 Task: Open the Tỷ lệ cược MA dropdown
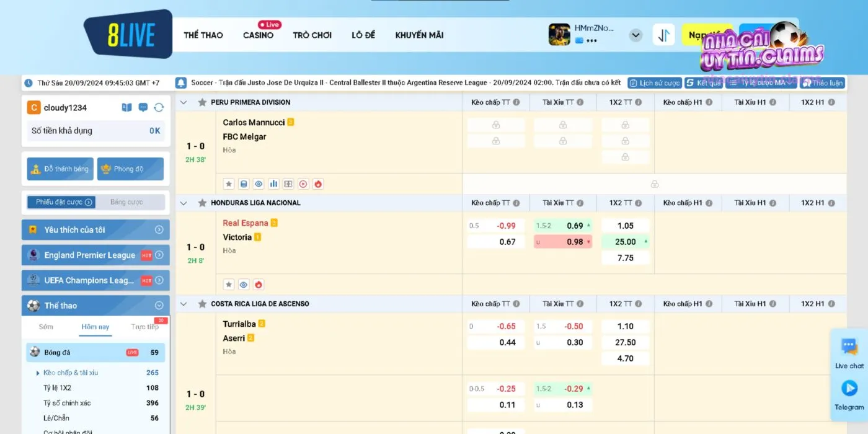761,83
